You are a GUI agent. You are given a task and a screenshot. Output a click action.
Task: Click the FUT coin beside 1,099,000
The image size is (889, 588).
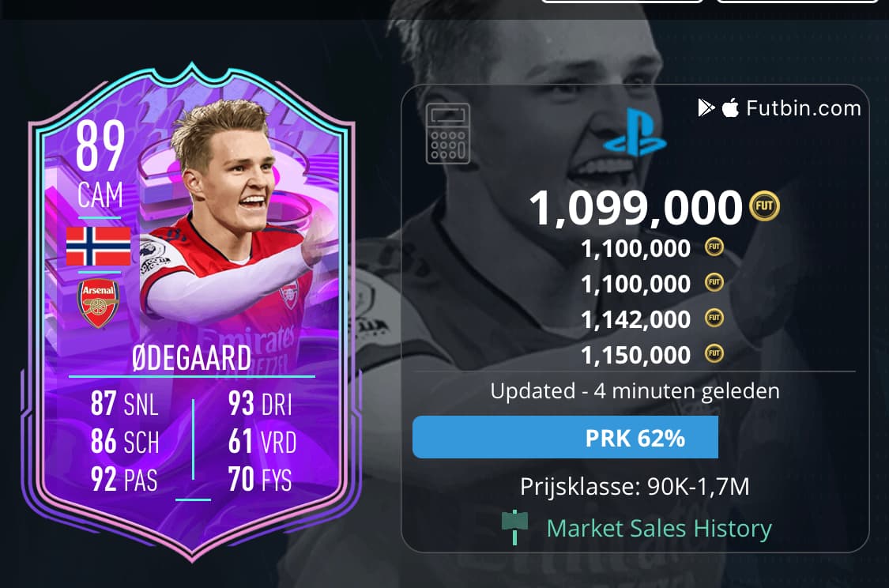764,205
